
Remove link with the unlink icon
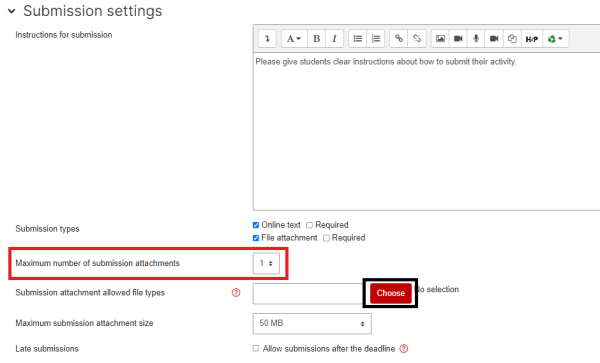[417, 39]
